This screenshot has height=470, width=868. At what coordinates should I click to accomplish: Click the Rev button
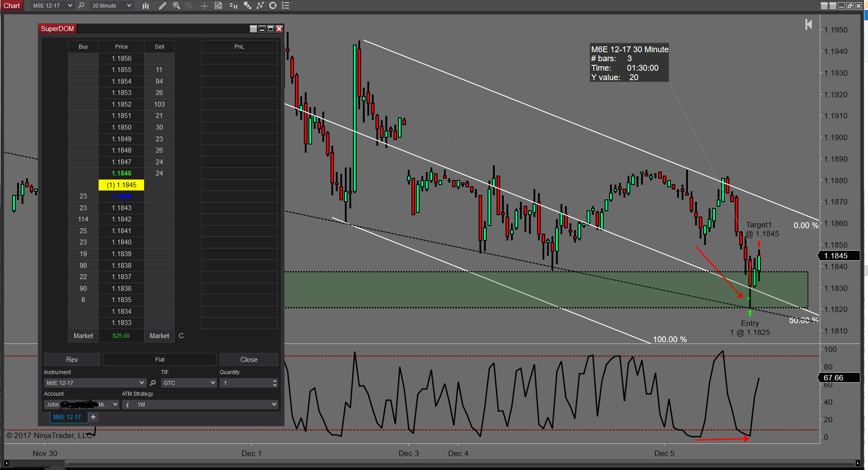coord(72,359)
